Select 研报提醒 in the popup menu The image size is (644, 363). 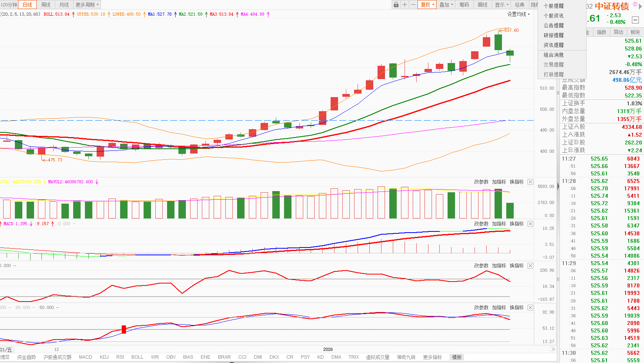point(554,35)
